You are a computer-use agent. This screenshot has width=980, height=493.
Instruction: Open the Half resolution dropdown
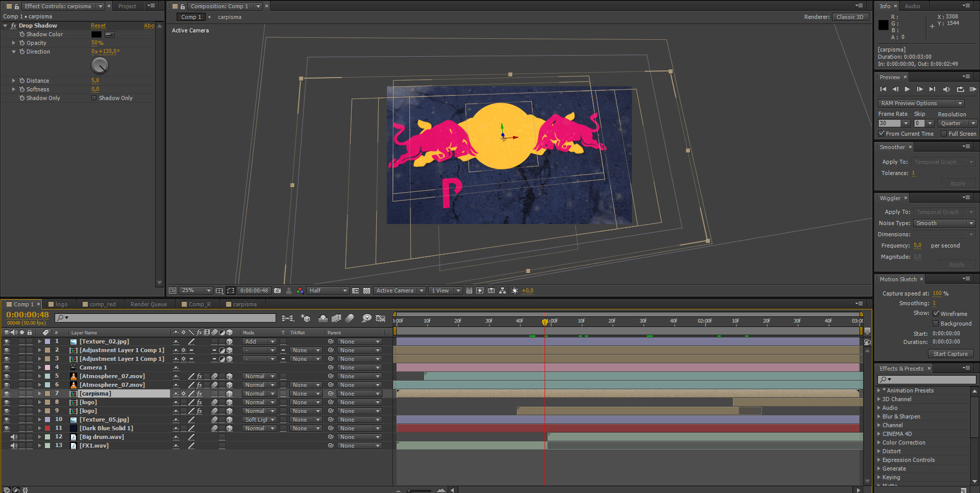328,291
